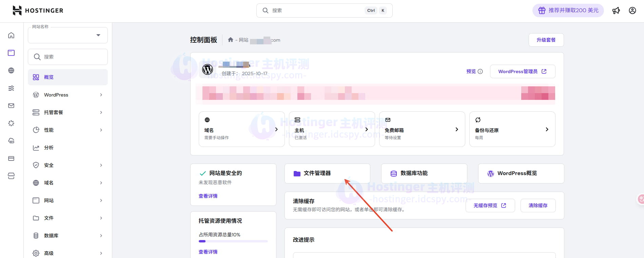Image resolution: width=644 pixels, height=258 pixels.
Task: Click the Hostinger logo in header
Action: tap(38, 10)
